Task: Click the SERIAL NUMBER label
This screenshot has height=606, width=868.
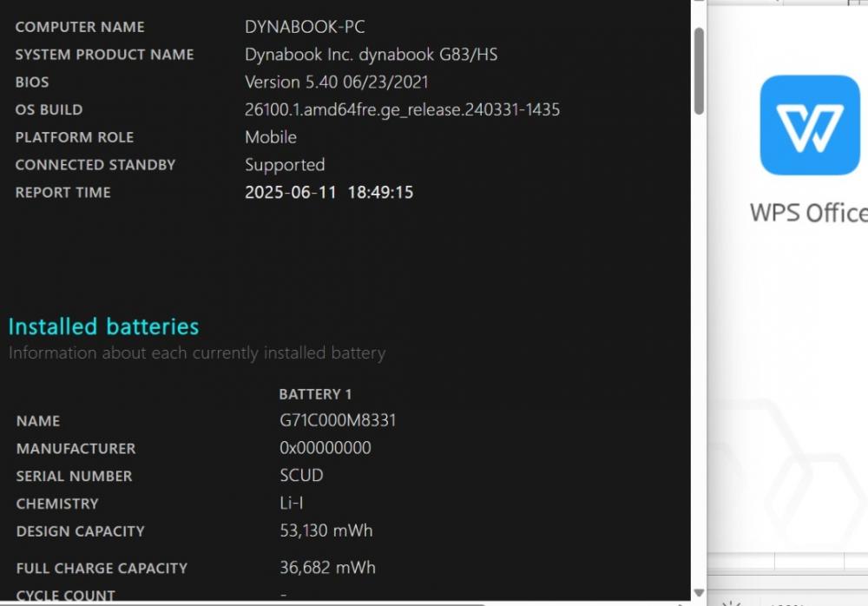Action: click(74, 477)
